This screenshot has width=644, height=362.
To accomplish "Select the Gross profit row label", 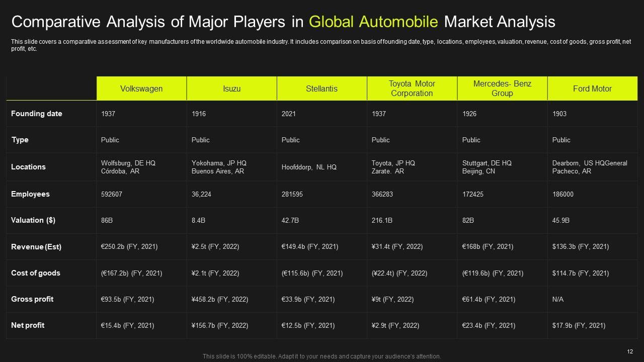I will point(32,299).
